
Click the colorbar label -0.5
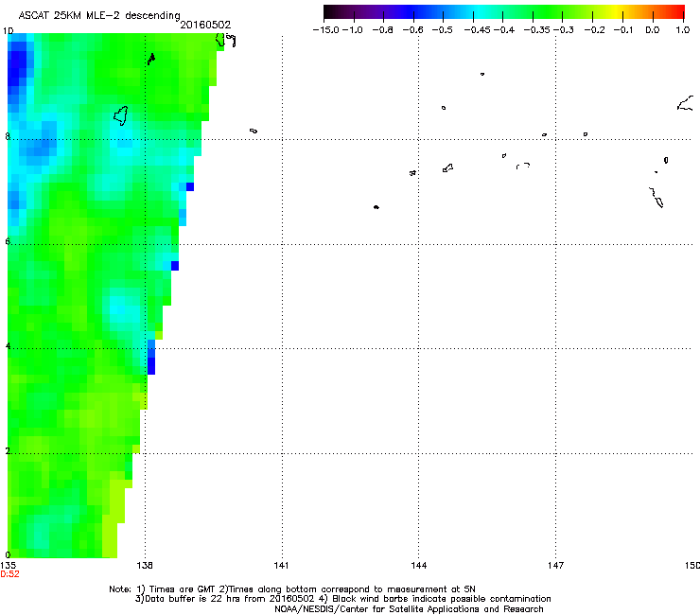click(x=443, y=30)
